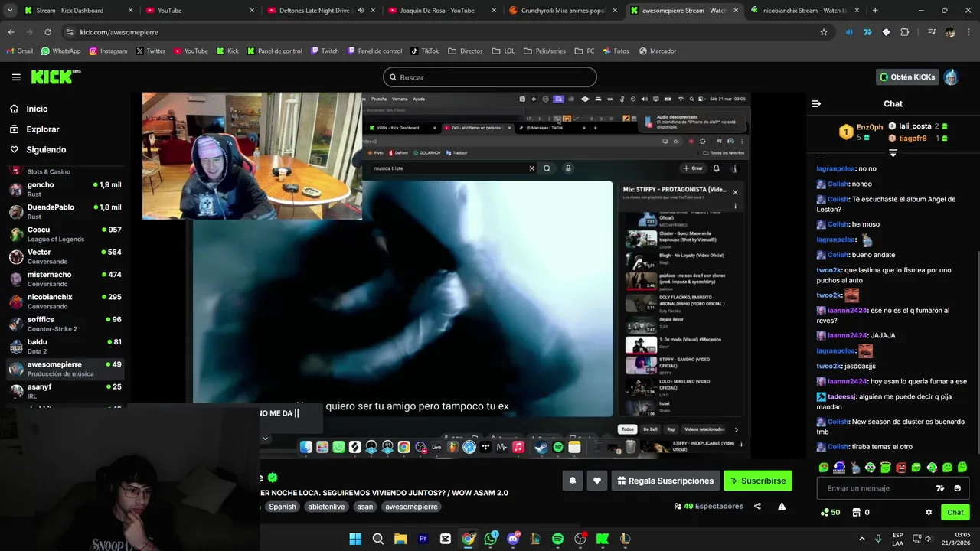Open the chat shop icon
Viewport: 980px width, 551px height.
coord(857,512)
